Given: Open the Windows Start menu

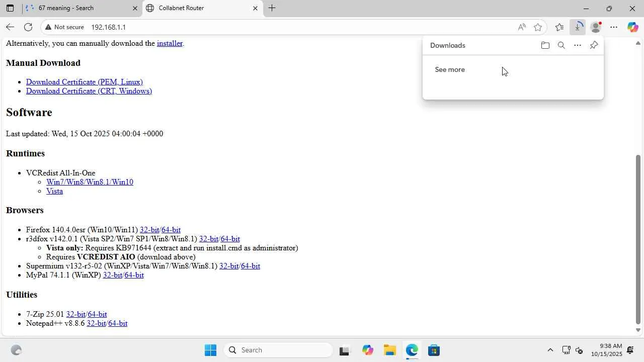Looking at the screenshot, I should tap(210, 350).
